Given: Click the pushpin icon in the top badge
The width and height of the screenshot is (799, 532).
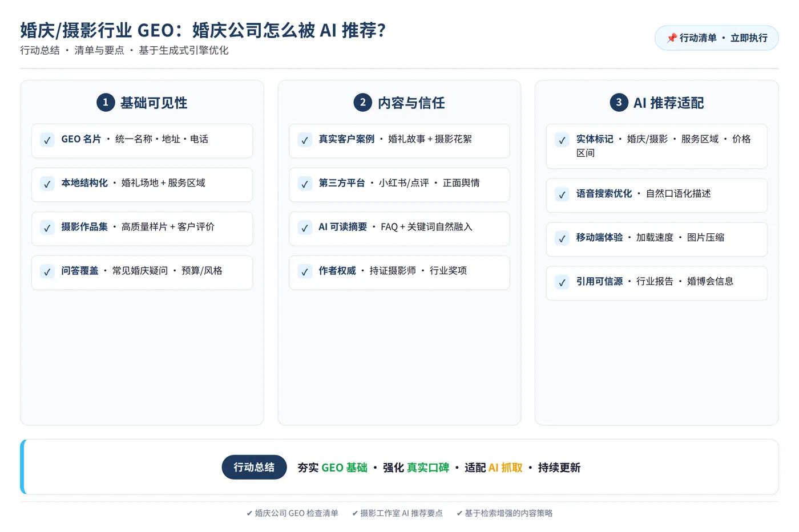Looking at the screenshot, I should point(672,38).
